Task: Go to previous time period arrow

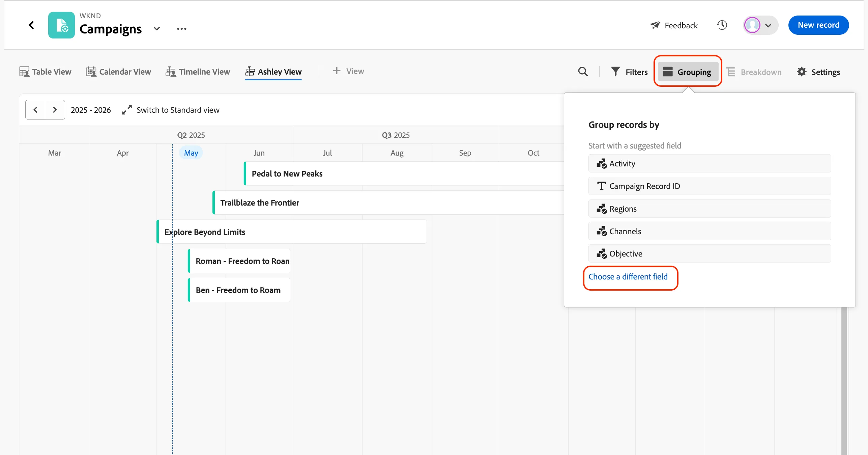Action: click(35, 110)
